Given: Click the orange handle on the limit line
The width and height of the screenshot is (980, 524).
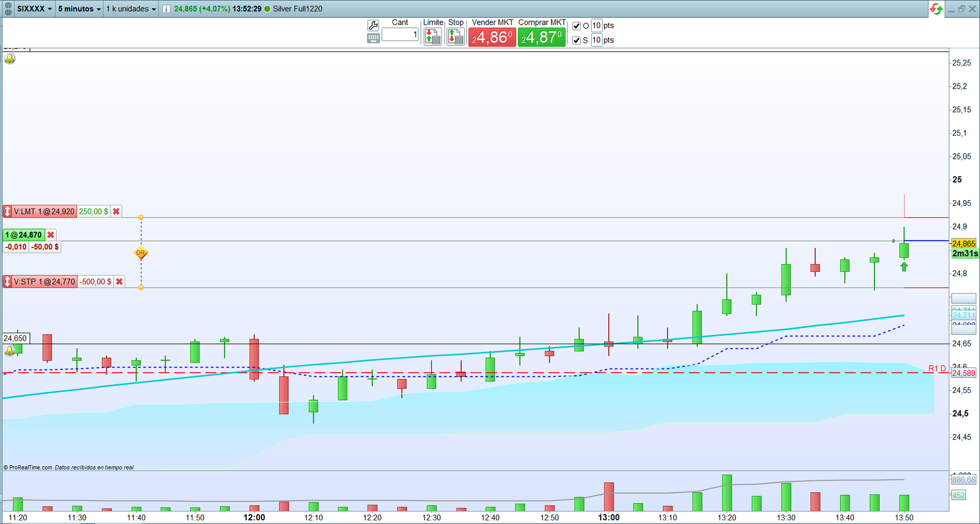Looking at the screenshot, I should click(x=140, y=217).
